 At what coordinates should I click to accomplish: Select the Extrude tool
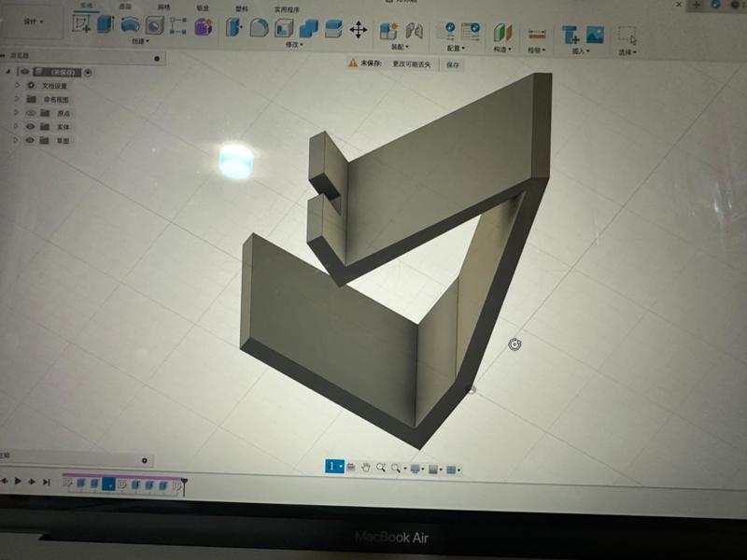pos(103,26)
